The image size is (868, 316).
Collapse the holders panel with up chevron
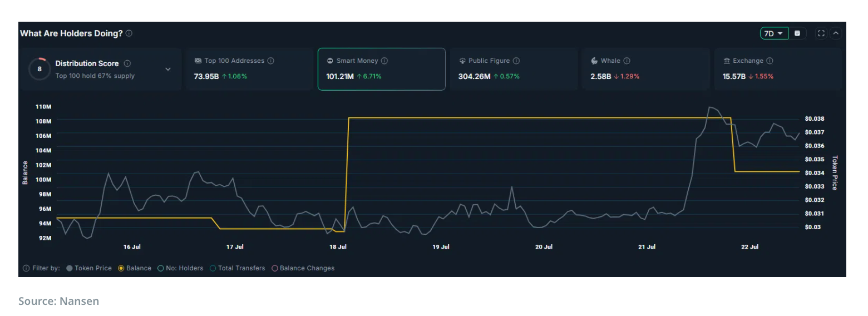click(836, 33)
